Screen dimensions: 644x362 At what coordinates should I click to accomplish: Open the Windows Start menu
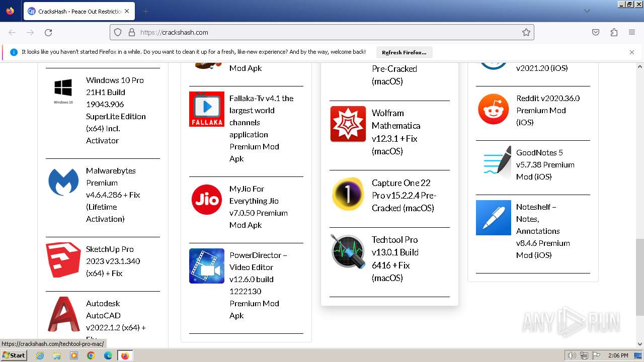click(x=14, y=355)
